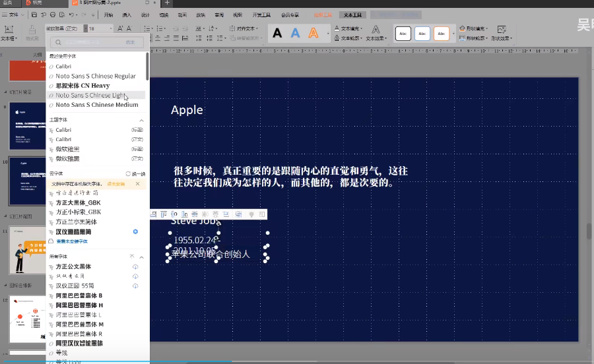Image resolution: width=594 pixels, height=364 pixels.
Task: Click the font search input field
Action: tap(97, 42)
